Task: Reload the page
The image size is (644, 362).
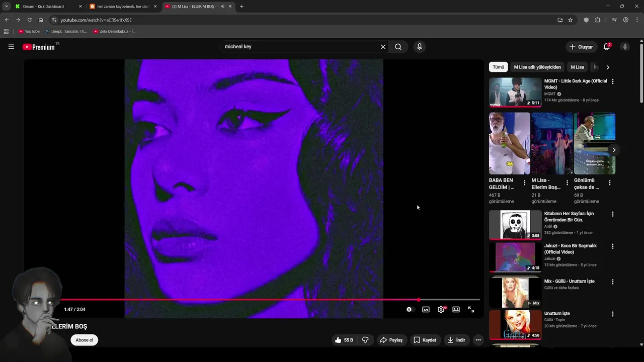Action: point(29,20)
